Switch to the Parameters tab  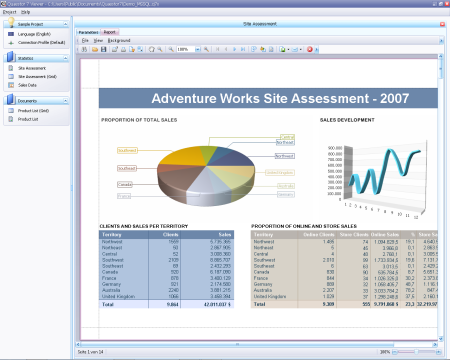[88, 32]
